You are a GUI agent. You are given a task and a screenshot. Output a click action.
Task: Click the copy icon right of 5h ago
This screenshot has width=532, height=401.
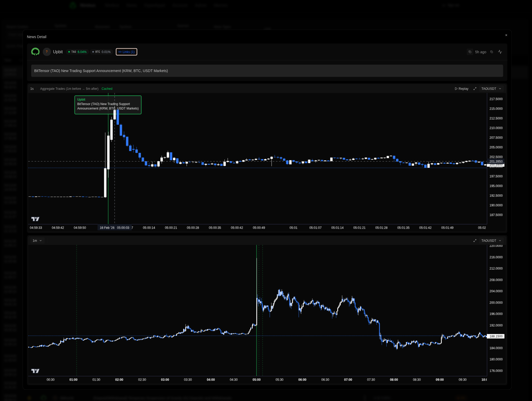(492, 52)
